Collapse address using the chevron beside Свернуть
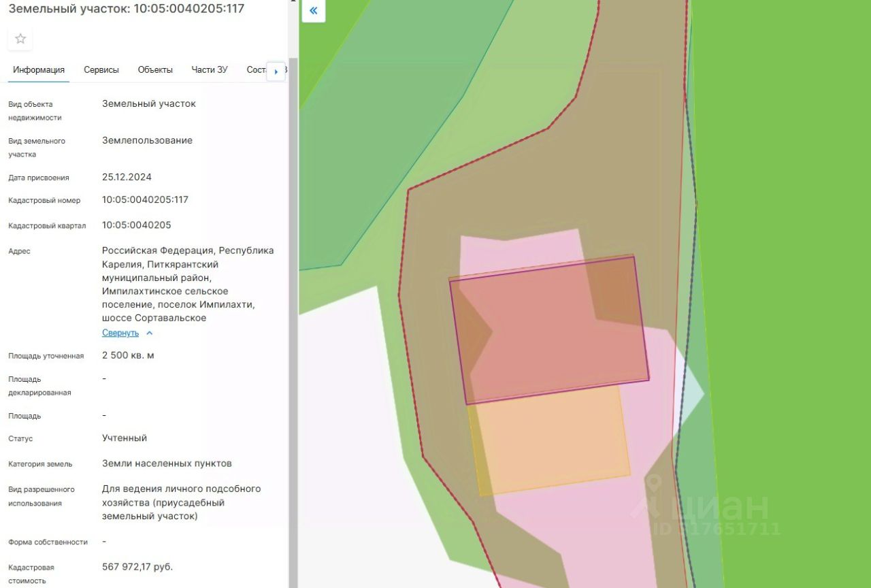Screen dimensions: 871x588 click(150, 333)
